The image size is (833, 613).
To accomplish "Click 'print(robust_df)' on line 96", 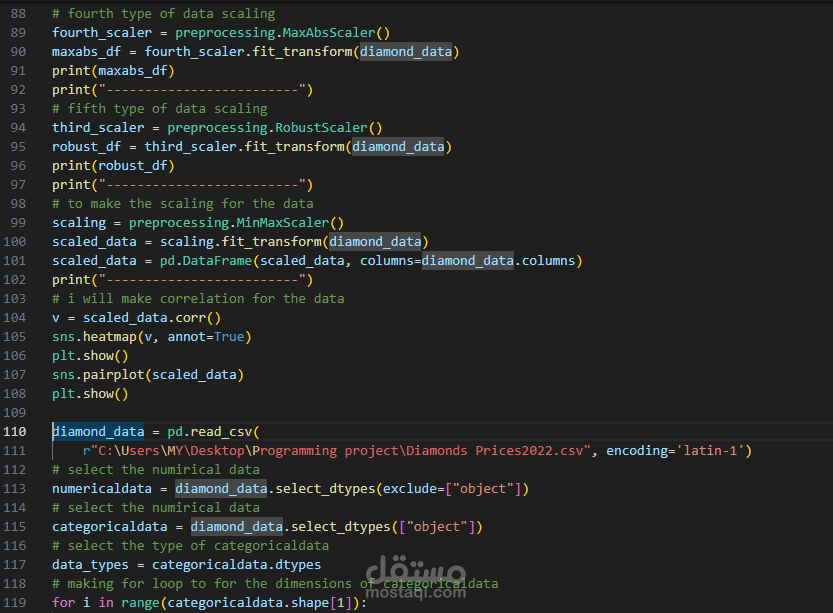I will click(x=113, y=166).
